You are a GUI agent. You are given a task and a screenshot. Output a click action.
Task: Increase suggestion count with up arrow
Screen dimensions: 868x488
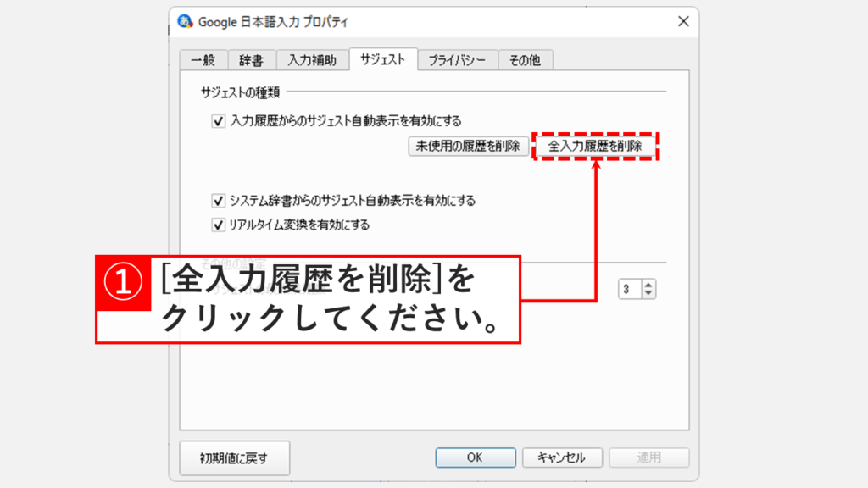click(x=648, y=285)
